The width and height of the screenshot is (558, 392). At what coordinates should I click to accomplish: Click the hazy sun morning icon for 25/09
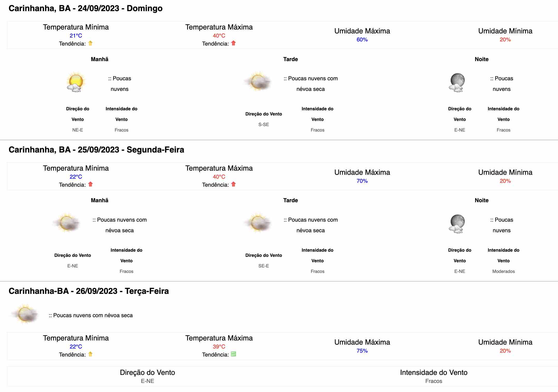pyautogui.click(x=67, y=223)
